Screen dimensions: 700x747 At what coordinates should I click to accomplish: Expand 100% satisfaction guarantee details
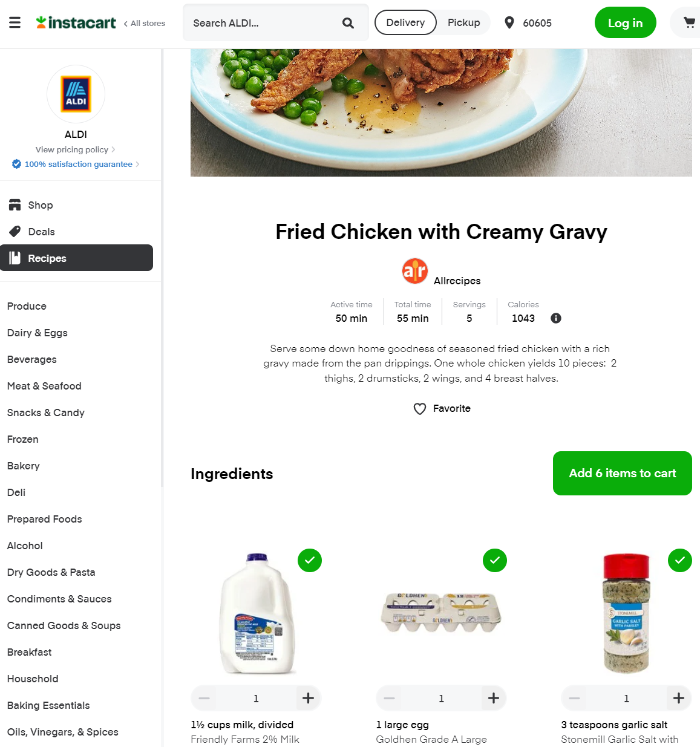(76, 164)
